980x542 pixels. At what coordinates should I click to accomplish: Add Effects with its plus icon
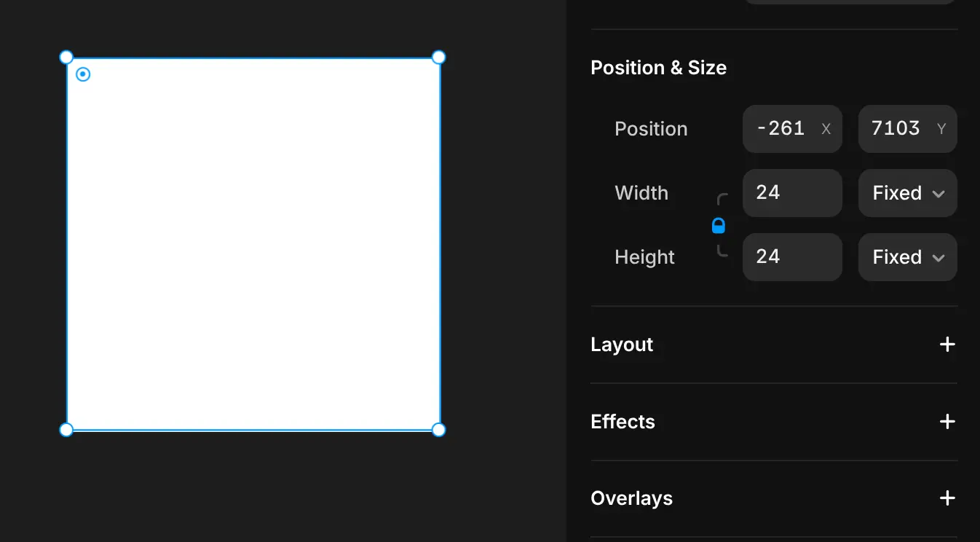pyautogui.click(x=947, y=422)
